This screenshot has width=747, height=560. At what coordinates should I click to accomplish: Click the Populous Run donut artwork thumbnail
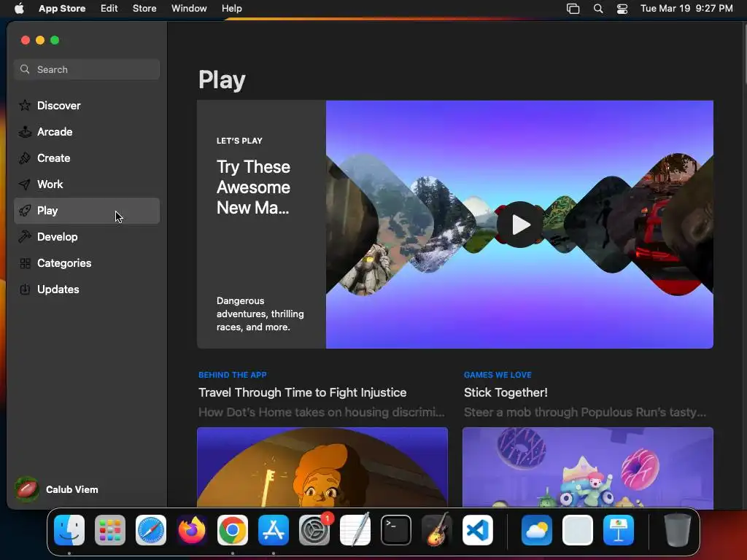(588, 467)
